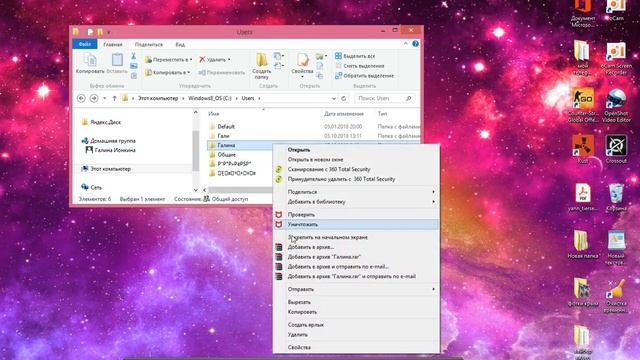Image resolution: width=640 pixels, height=360 pixels.
Task: Click the ribbon Свойства checkmark icon
Action: pos(302,60)
